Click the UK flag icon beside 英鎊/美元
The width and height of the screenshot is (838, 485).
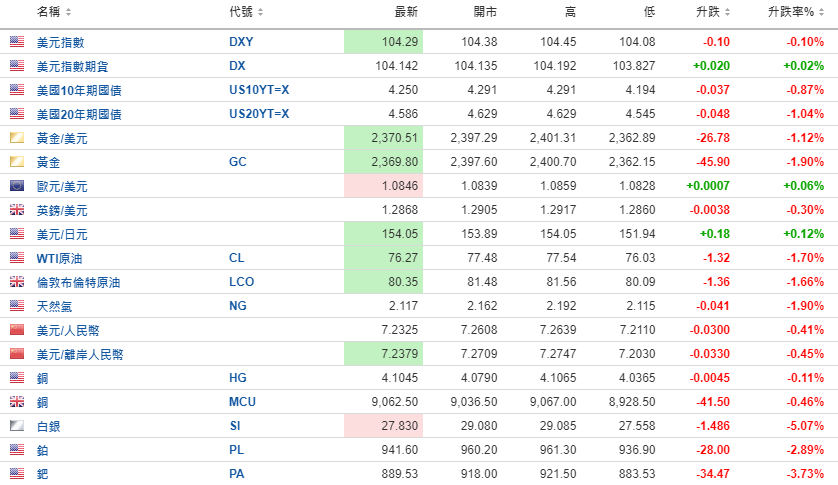coord(17,210)
